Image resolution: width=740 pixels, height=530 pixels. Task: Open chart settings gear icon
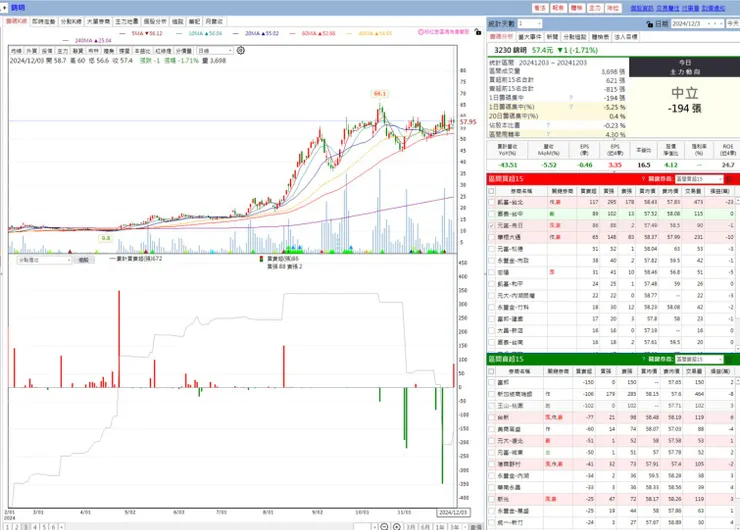[x=241, y=50]
